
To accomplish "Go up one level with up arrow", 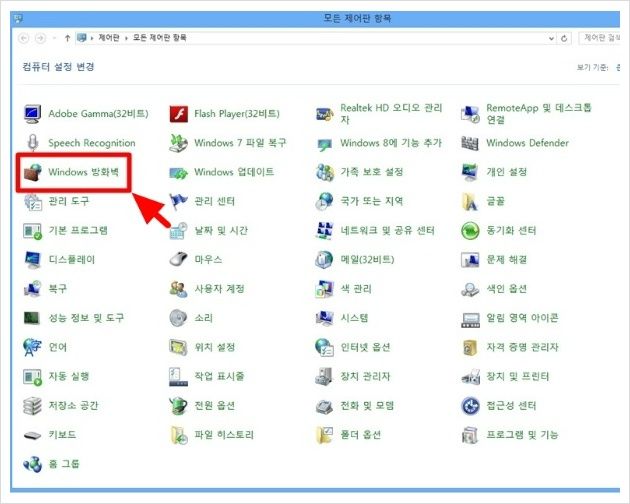I will click(x=67, y=38).
